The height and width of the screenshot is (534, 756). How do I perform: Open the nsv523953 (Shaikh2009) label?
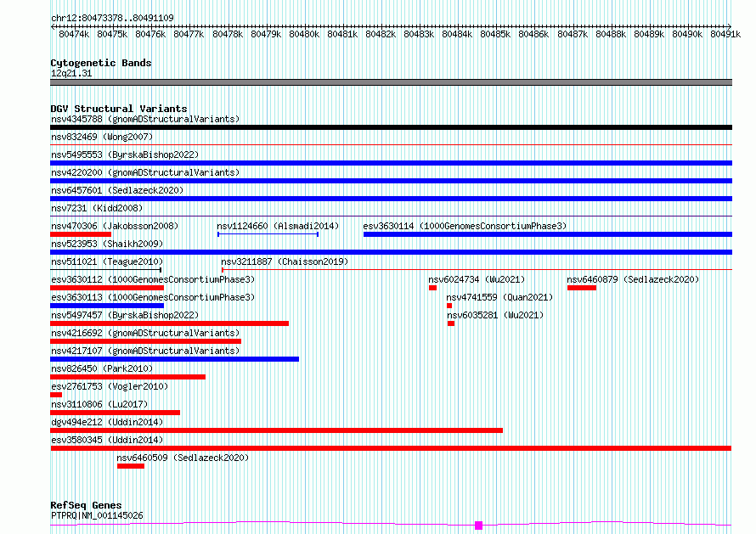coord(107,244)
